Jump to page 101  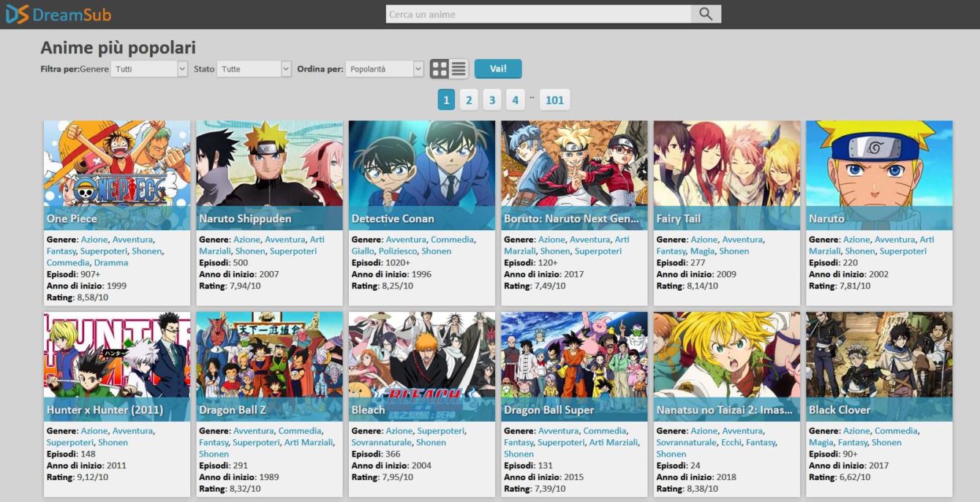[x=554, y=100]
